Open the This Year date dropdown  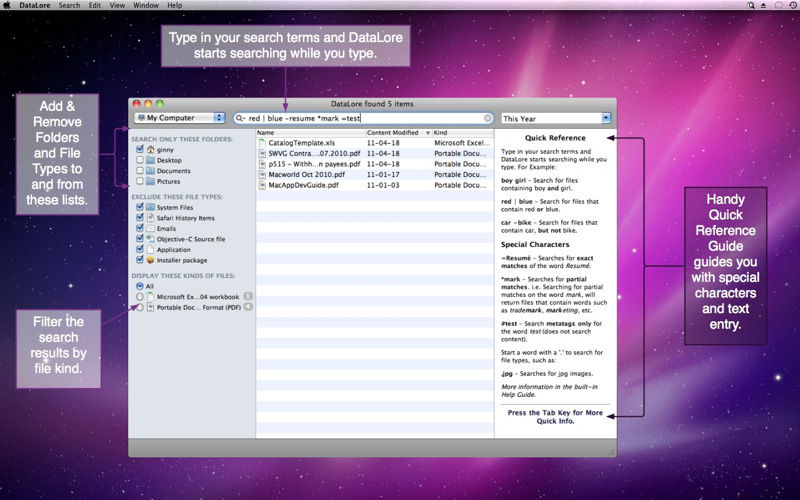pos(556,118)
